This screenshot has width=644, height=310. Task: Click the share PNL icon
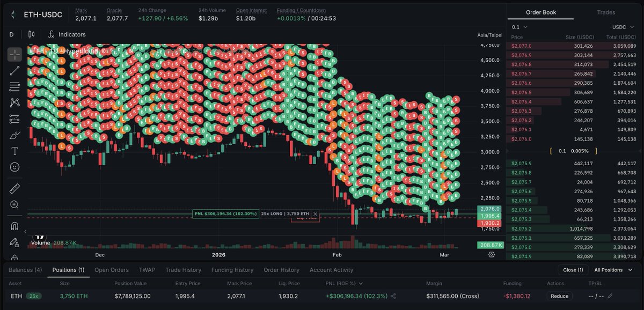(x=393, y=296)
